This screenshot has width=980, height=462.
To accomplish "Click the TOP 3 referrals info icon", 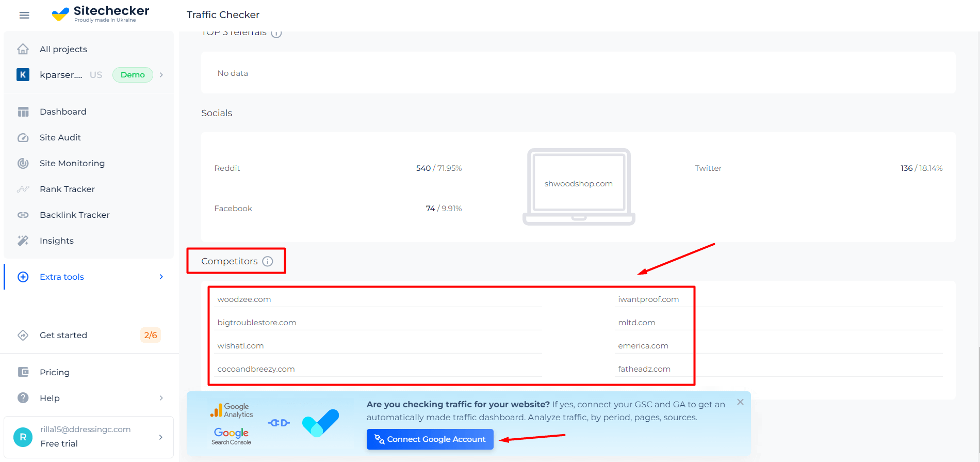I will pyautogui.click(x=276, y=34).
